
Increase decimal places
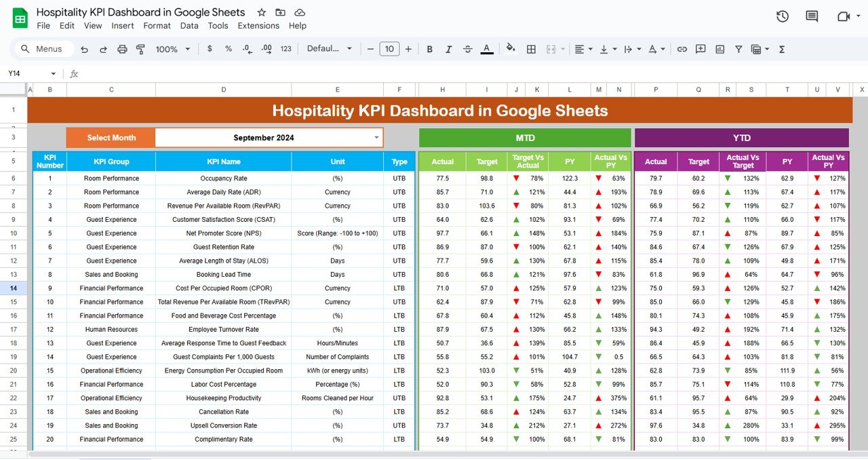(267, 49)
